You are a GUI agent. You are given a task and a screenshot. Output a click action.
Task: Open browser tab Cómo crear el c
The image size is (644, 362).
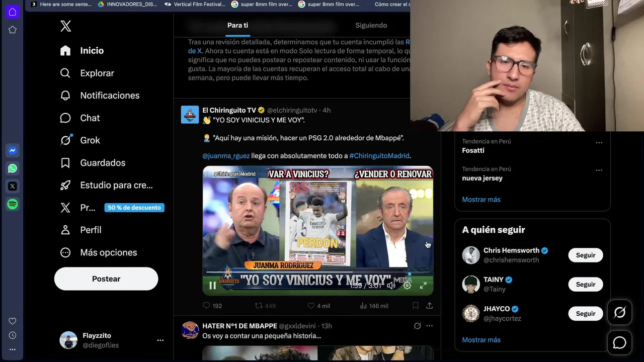click(x=387, y=4)
